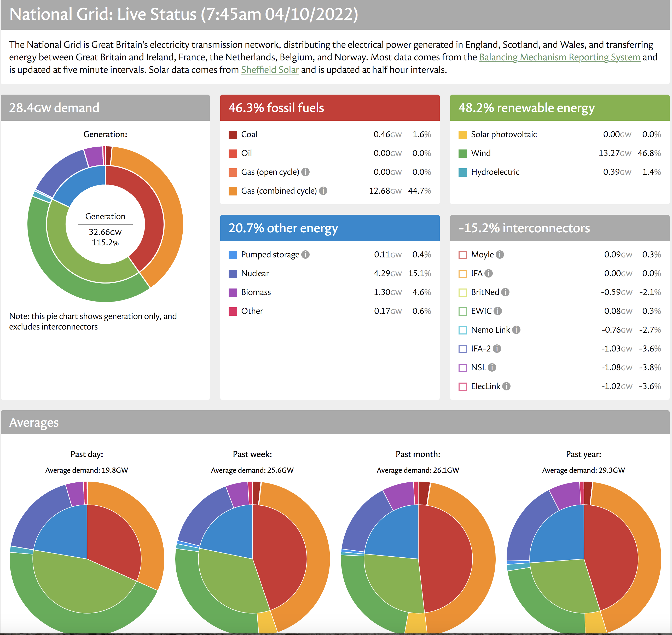Click the Past week average pie chart

pyautogui.click(x=252, y=558)
